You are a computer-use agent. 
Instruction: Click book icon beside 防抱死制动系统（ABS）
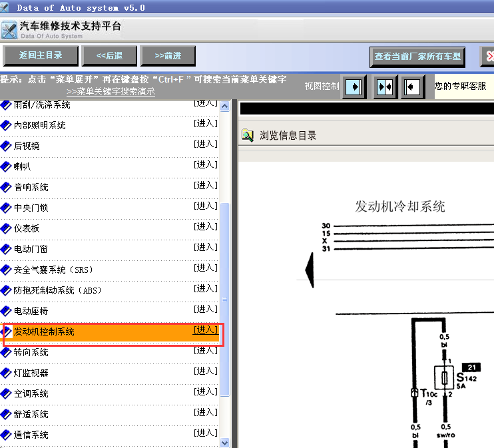tap(6, 290)
